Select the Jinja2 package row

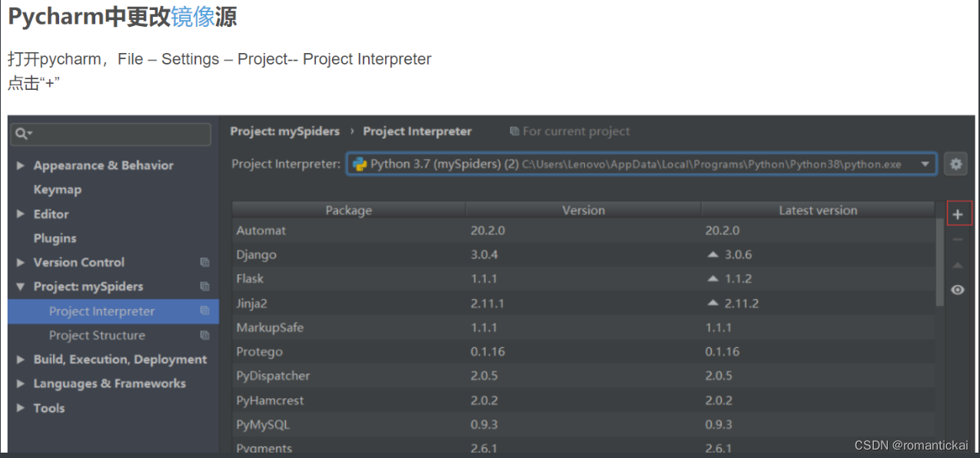coord(583,303)
